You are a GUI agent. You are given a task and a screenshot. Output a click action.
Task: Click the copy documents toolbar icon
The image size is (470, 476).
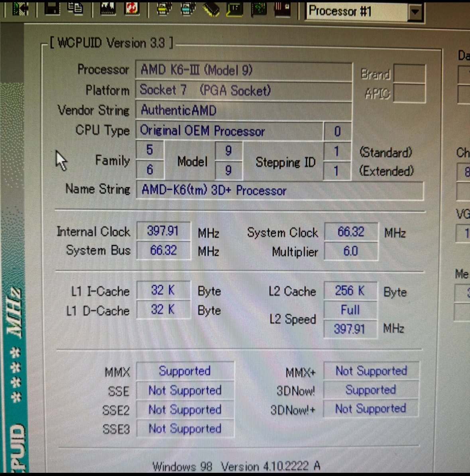pyautogui.click(x=75, y=8)
